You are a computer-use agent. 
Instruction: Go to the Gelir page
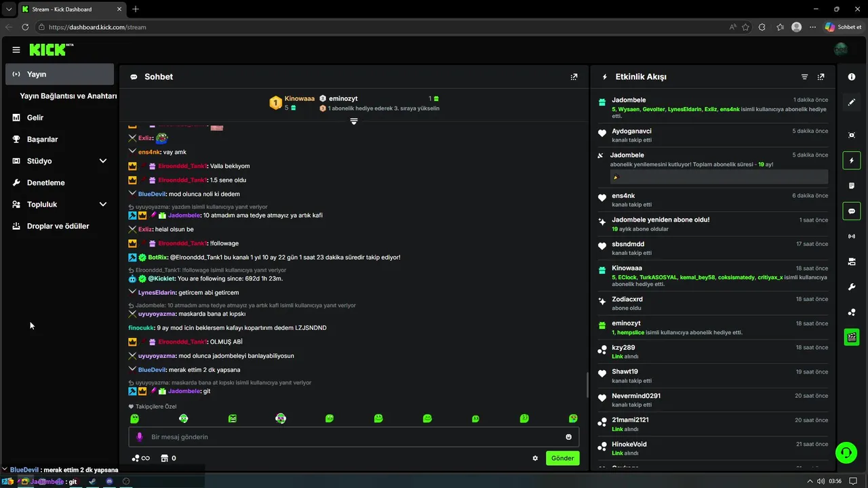[35, 118]
